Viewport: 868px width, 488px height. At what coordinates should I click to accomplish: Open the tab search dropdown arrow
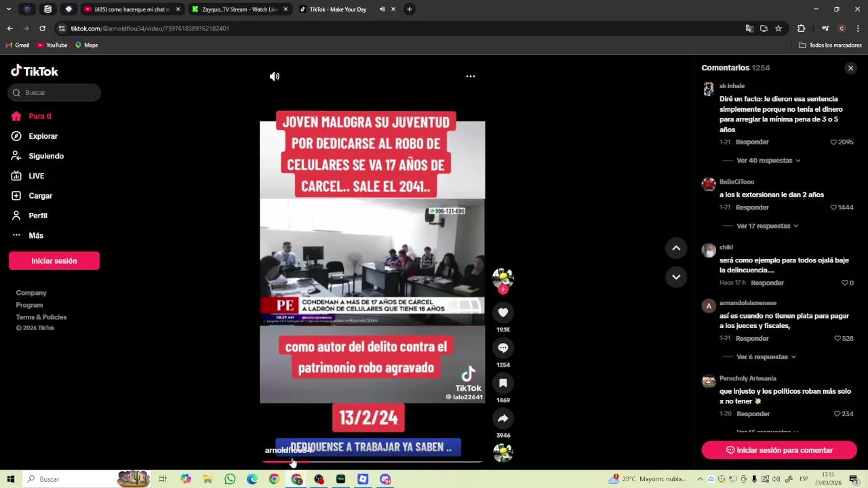pos(9,9)
